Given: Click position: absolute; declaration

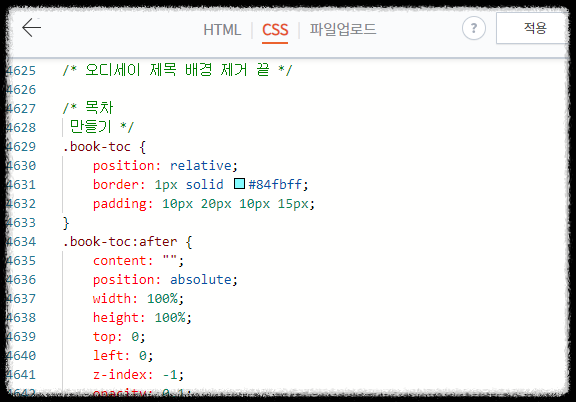Looking at the screenshot, I should click(x=165, y=280).
